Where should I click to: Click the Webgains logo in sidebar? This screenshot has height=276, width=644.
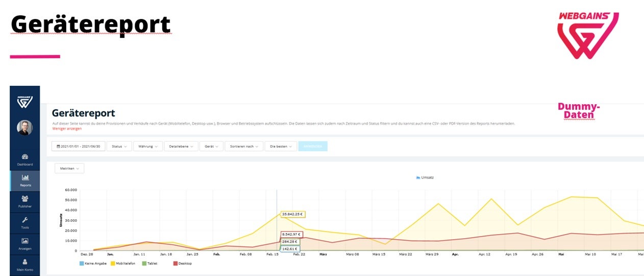point(24,102)
